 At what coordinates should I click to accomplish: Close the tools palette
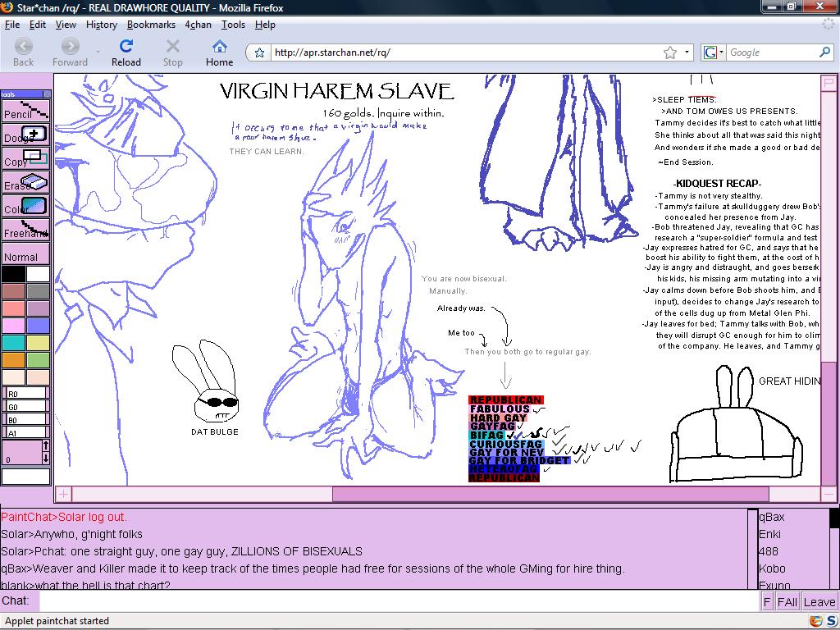pyautogui.click(x=47, y=94)
